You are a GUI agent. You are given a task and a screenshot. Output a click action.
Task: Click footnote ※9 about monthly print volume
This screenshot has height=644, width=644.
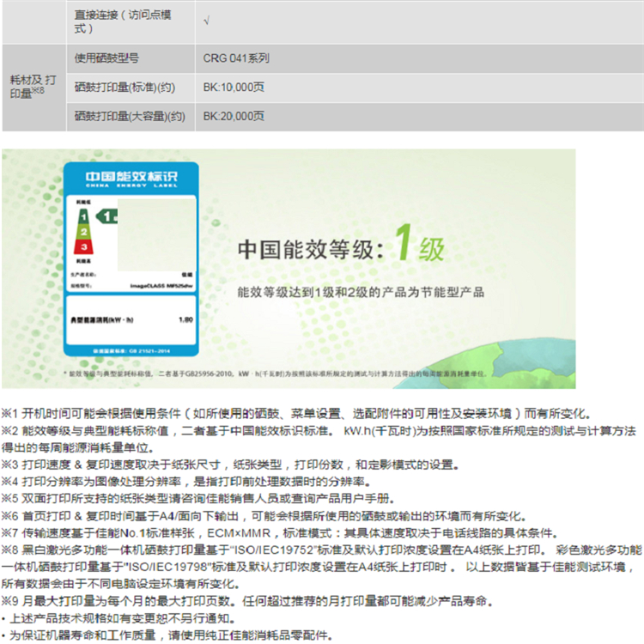(244, 600)
